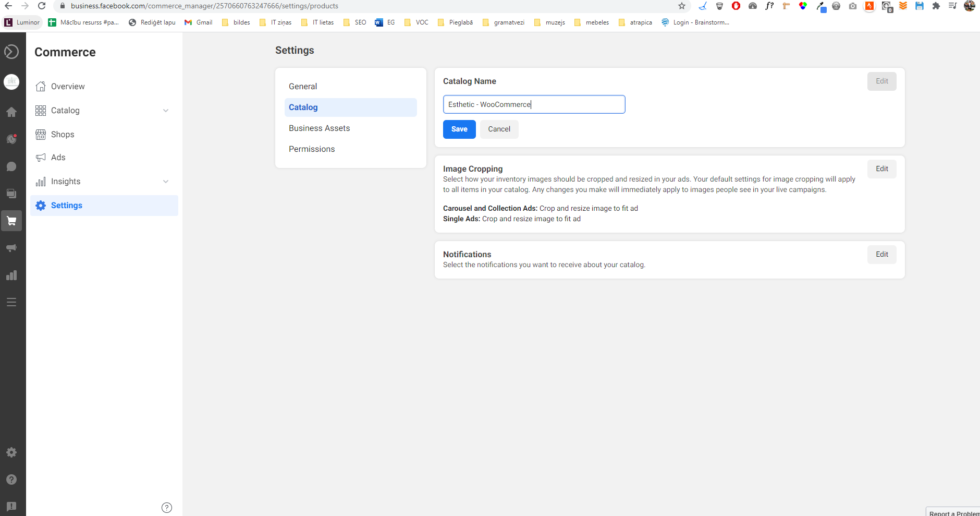This screenshot has height=516, width=980.
Task: Expand the Catalog submenu chevron
Action: point(166,111)
